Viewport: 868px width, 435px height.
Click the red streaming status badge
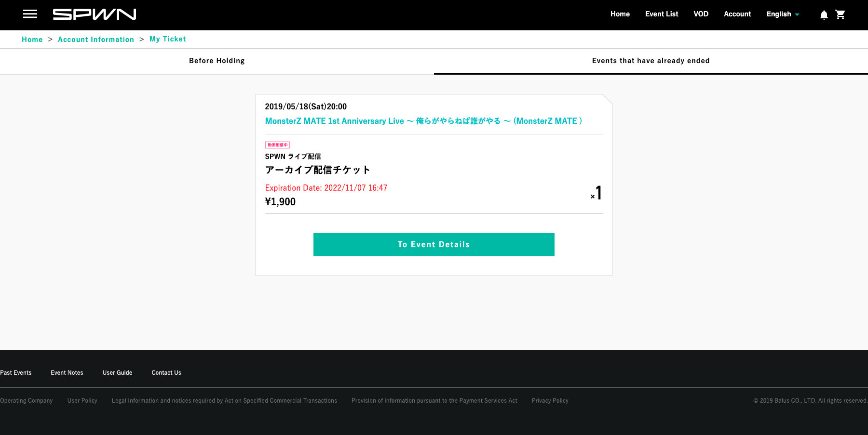[277, 145]
